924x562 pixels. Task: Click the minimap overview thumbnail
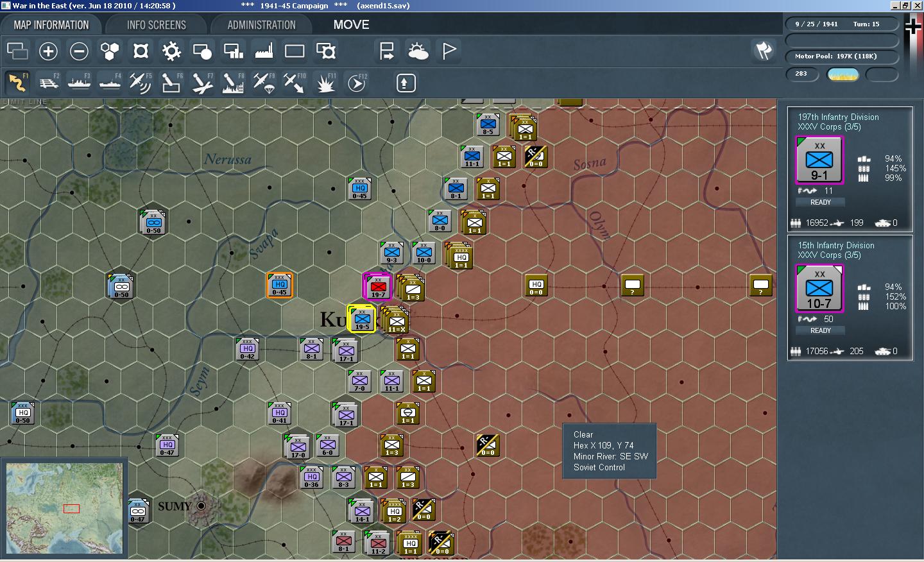tap(64, 508)
